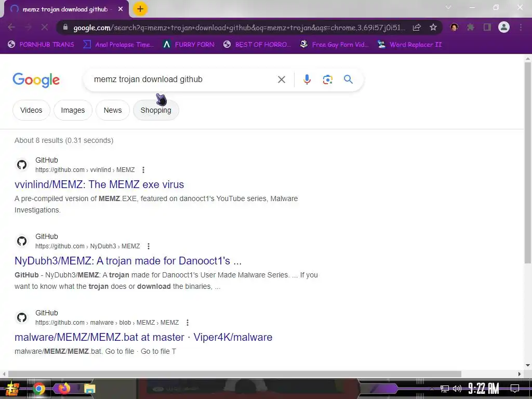Click the Google logo
The image size is (532, 399).
[x=36, y=80]
